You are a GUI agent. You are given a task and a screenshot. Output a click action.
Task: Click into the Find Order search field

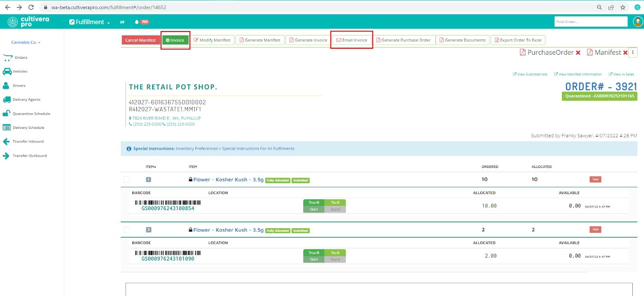591,22
